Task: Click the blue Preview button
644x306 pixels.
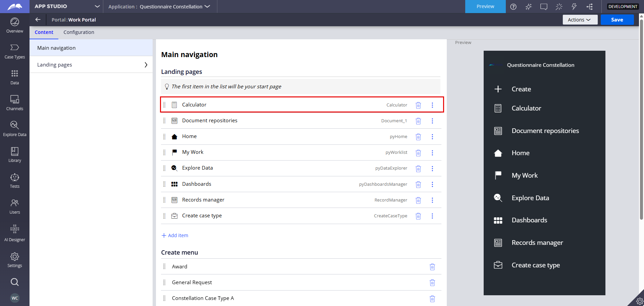Action: 485,6
